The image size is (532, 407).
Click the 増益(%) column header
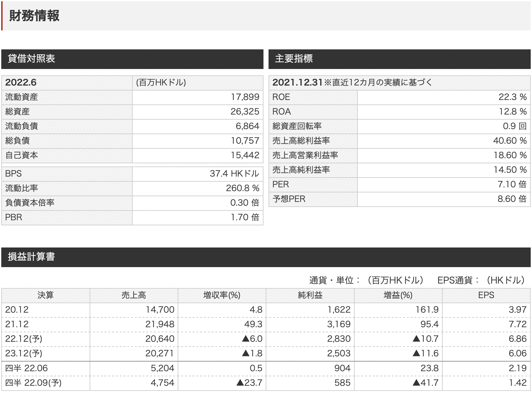[398, 295]
